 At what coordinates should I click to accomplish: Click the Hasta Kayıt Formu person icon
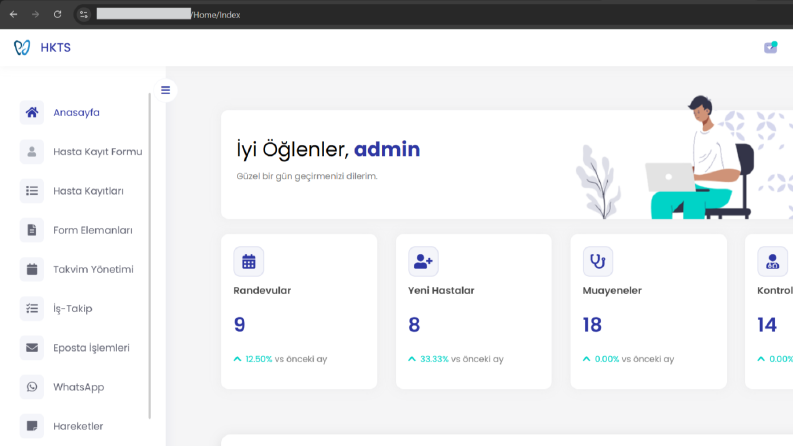click(x=32, y=152)
